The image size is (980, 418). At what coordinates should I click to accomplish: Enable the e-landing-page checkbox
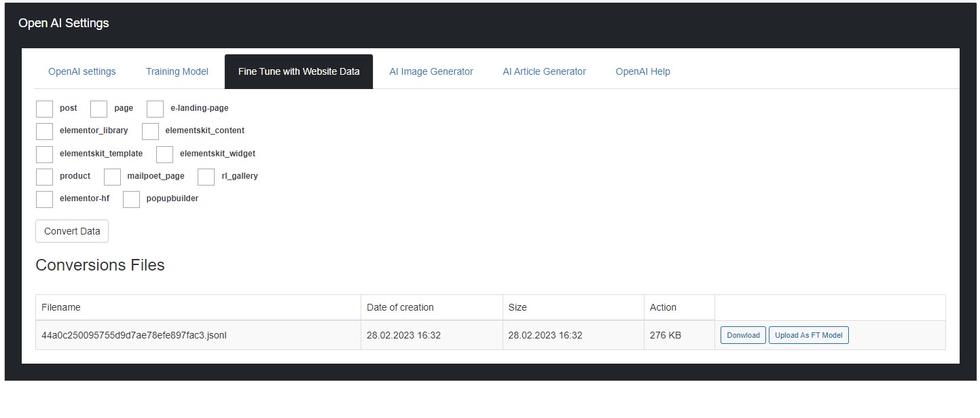click(155, 109)
